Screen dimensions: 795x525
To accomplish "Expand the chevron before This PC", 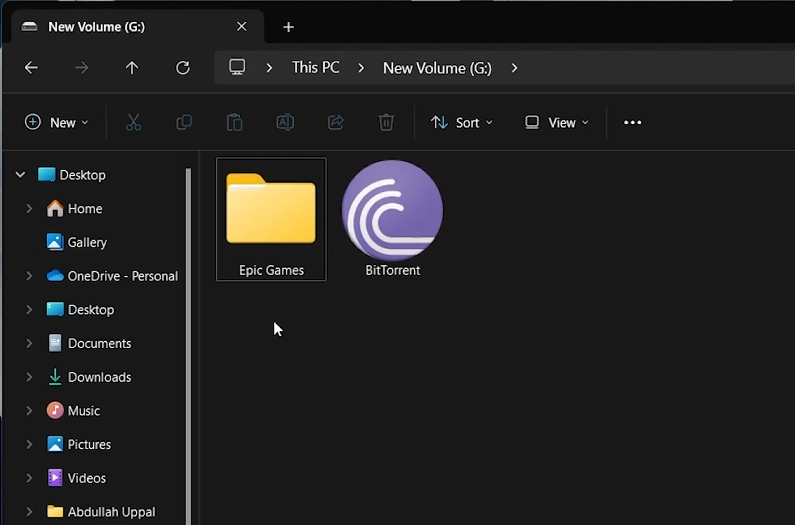I will tap(269, 67).
